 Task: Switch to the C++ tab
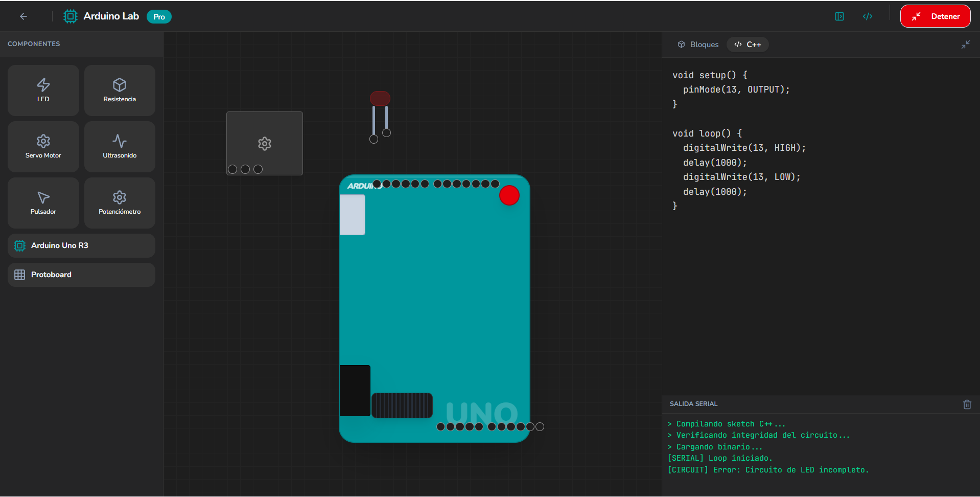748,44
